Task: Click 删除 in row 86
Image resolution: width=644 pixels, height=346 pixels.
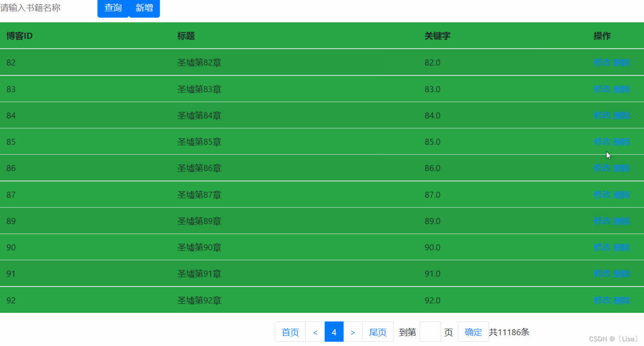Action: point(622,168)
